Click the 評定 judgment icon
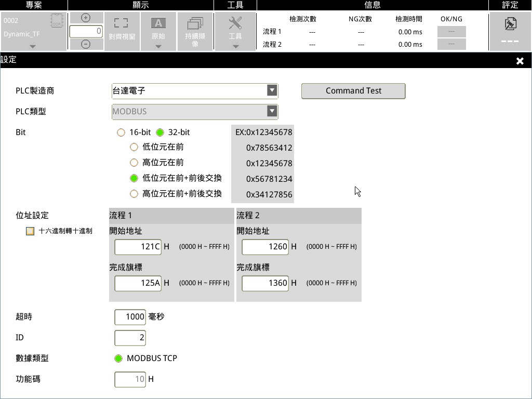Screen dimensions: 532x399 click(x=510, y=24)
